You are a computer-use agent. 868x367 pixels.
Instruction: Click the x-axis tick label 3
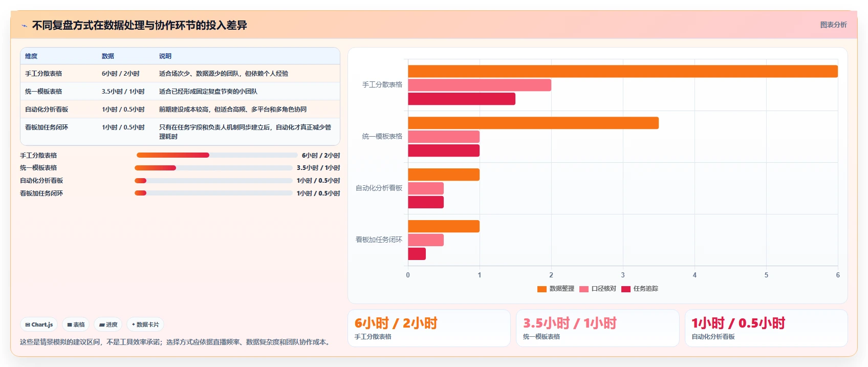click(x=623, y=275)
